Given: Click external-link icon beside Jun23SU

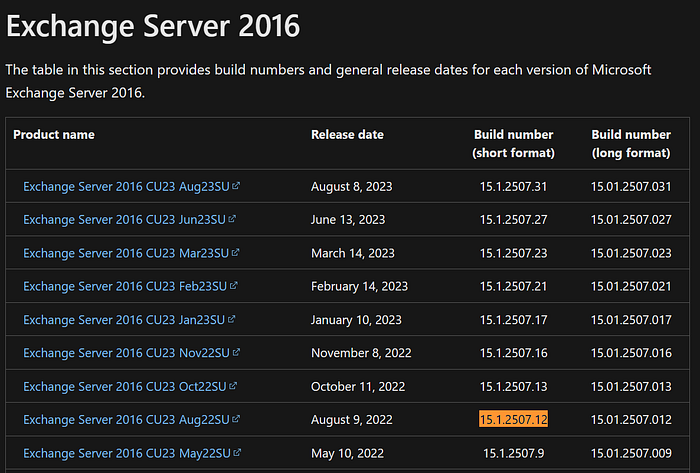Looking at the screenshot, I should click(232, 219).
